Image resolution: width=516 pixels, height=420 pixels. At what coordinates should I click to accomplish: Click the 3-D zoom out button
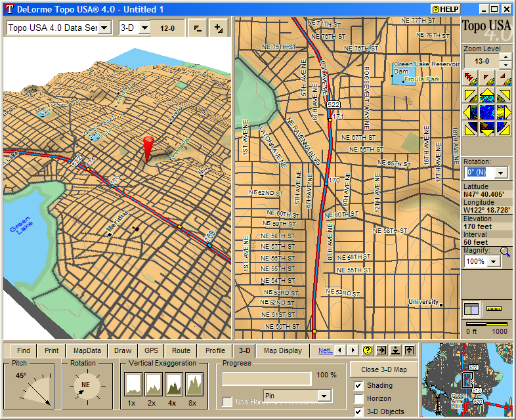coord(198,28)
